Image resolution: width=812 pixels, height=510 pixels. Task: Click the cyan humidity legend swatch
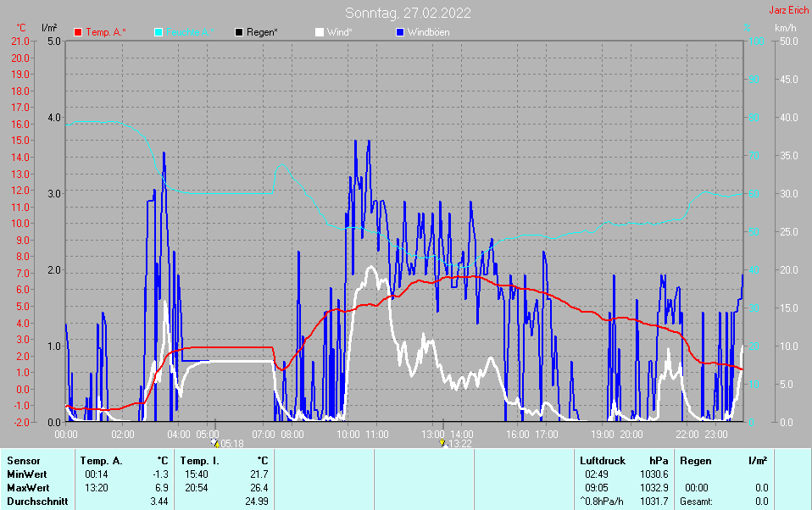[159, 32]
